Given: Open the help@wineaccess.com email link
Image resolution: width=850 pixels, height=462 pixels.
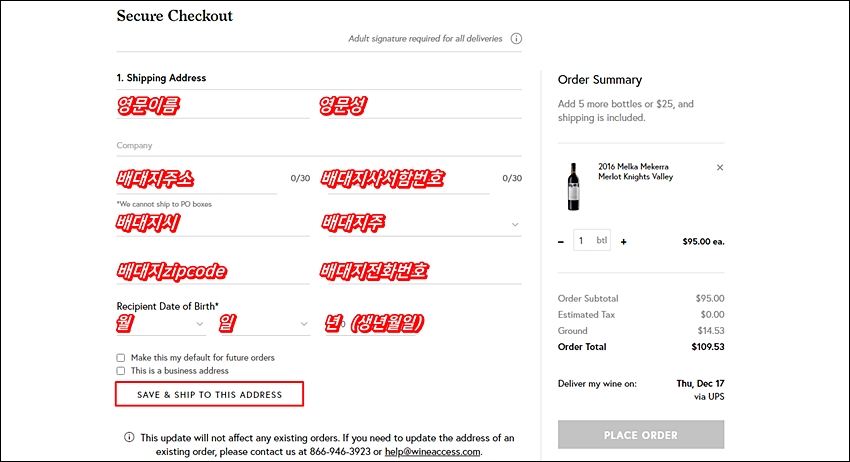Looking at the screenshot, I should point(432,452).
